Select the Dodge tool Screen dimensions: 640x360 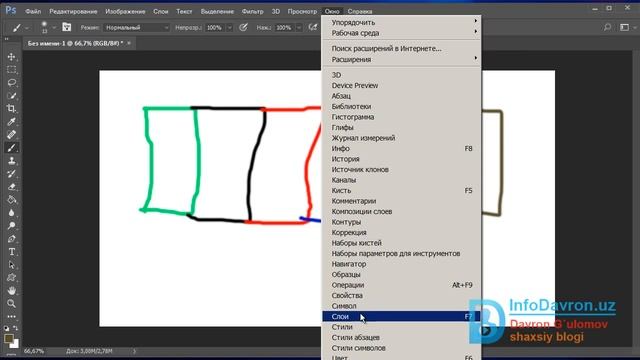(11, 226)
